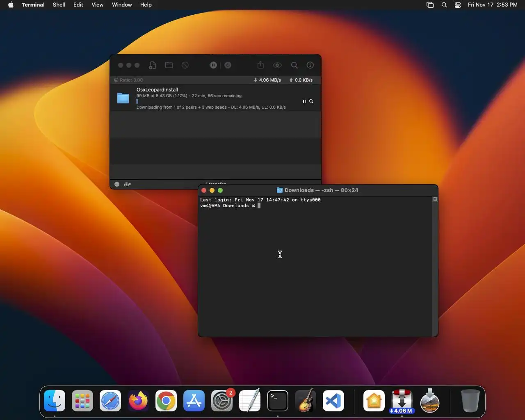Screen dimensions: 525x420
Task: Open Launchpad from the Dock
Action: (x=82, y=401)
